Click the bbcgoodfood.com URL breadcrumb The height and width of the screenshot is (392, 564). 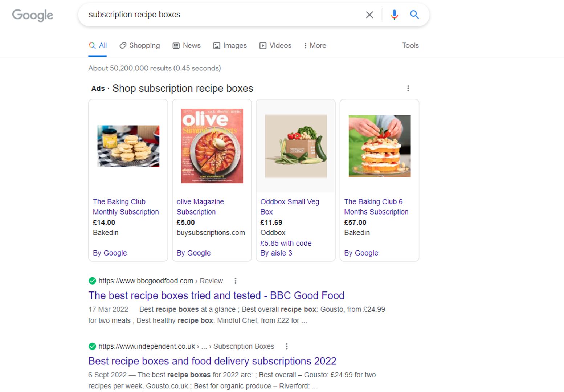point(160,281)
